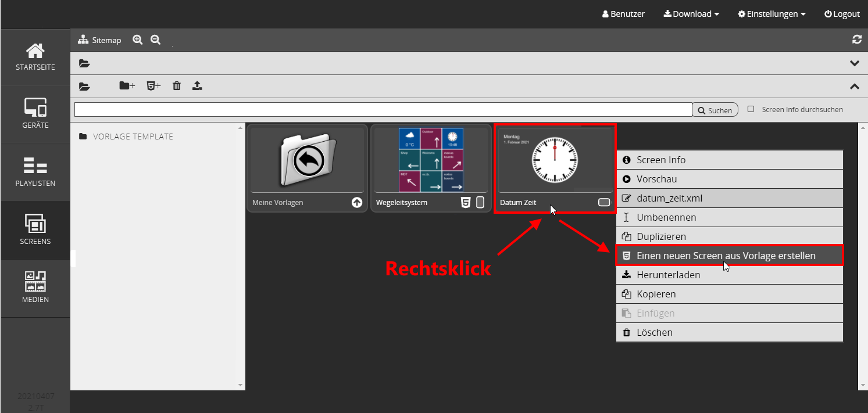868x413 pixels.
Task: Upload a file via the upload icon
Action: pos(197,85)
